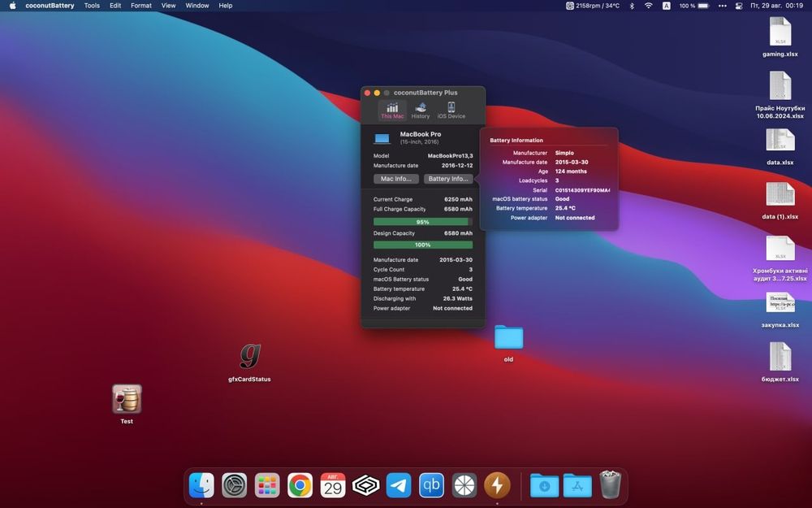Screen dimensions: 812x508
Task: Switch to the This Mac tab
Action: pyautogui.click(x=392, y=111)
